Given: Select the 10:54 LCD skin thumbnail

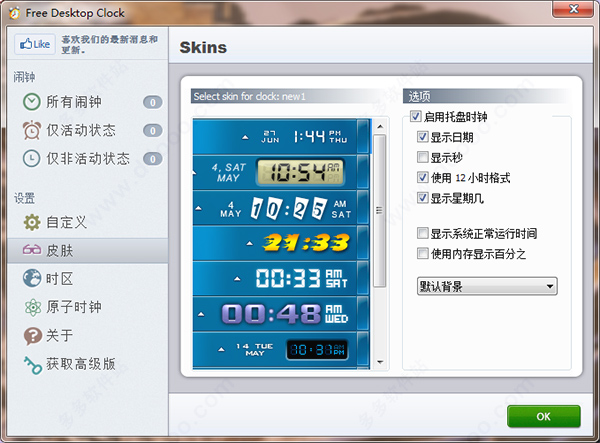Looking at the screenshot, I should [281, 172].
